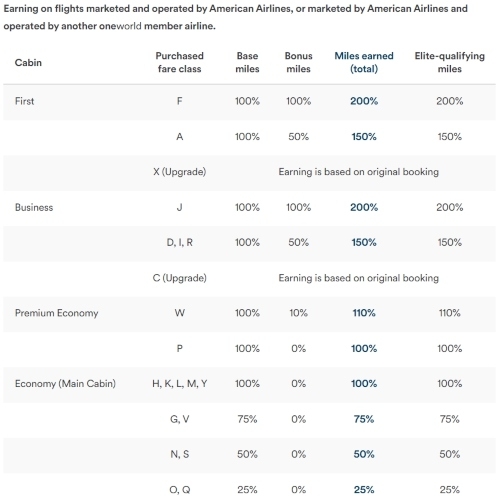Click the 110% total miles value
Viewport: 499px width, 500px height.
point(364,313)
